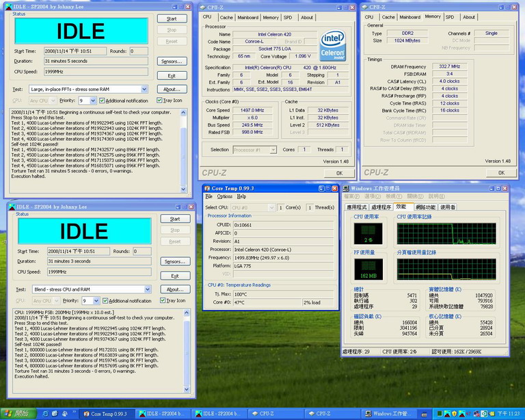
Task: Click the Windows Task Manager taskbar button
Action: pyautogui.click(x=388, y=414)
